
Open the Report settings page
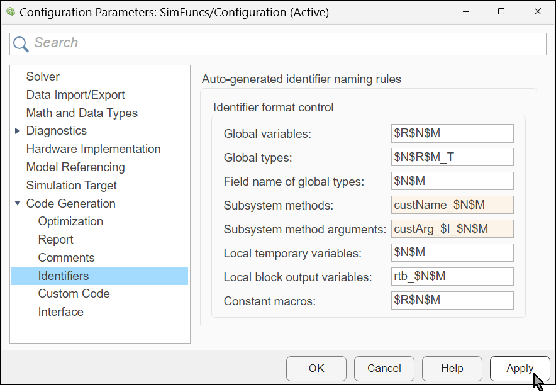click(x=55, y=239)
